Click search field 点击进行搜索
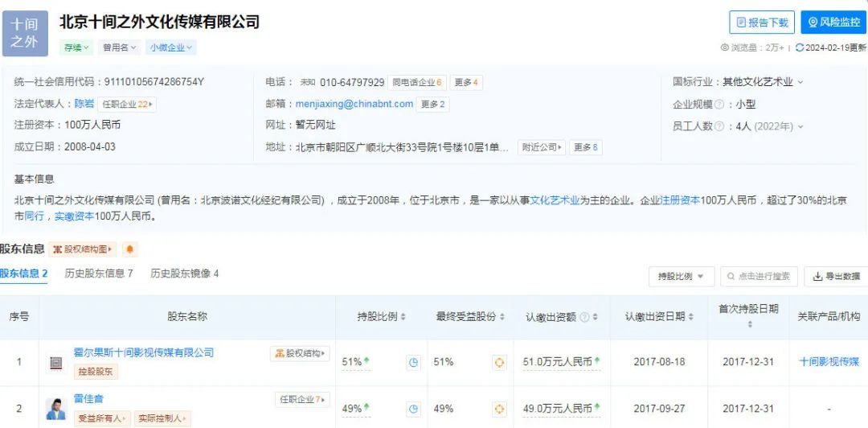This screenshot has height=428, width=868. tap(759, 277)
